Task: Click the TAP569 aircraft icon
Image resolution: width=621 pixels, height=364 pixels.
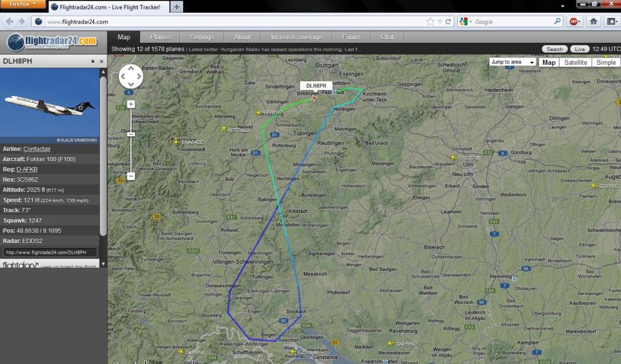Action: [x=391, y=343]
